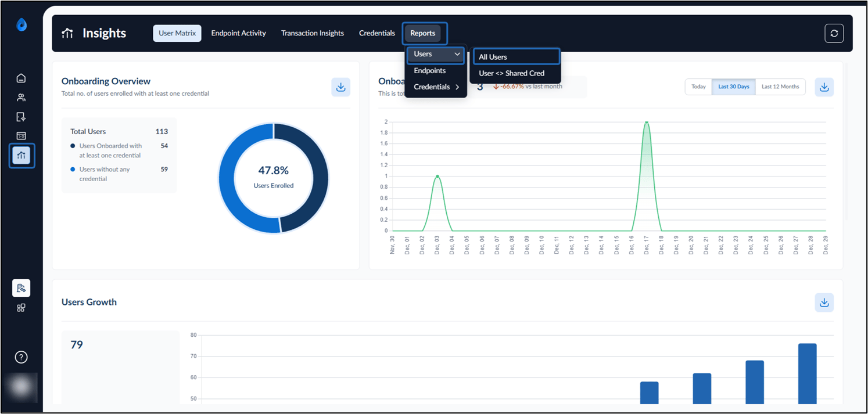
Task: Click the refresh icon in Insights header
Action: point(834,34)
